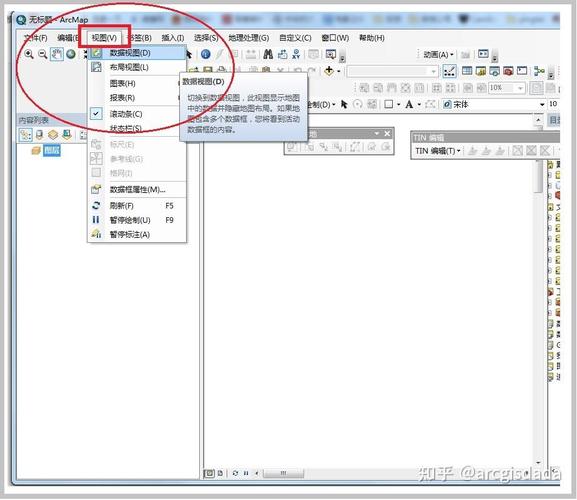Screen dimensions: 577x500
Task: Open the 自定义(C) menu
Action: pos(295,38)
